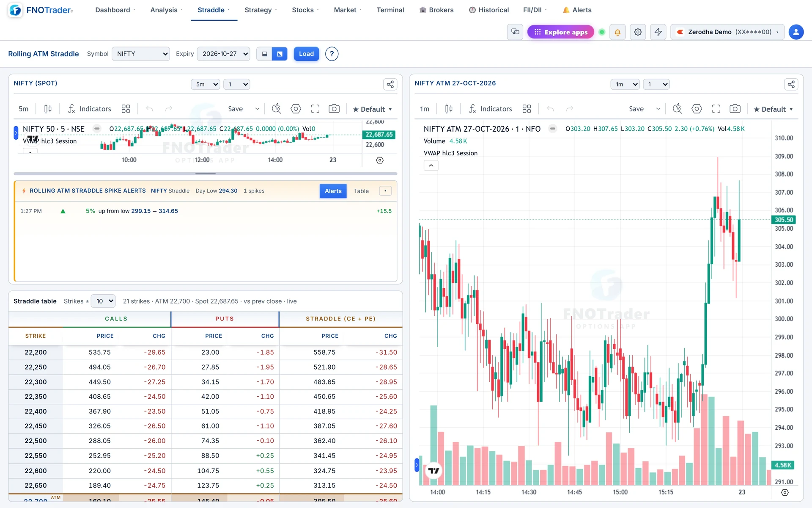Click the lightning bolt quick action icon

658,32
